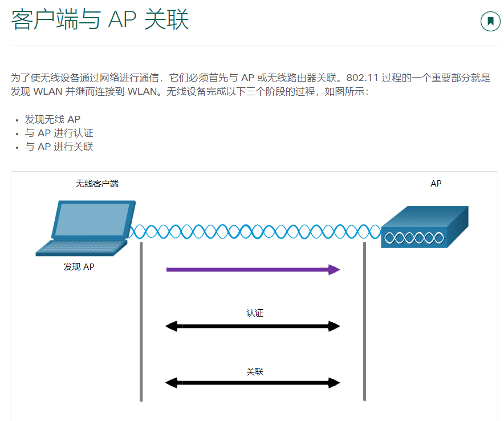The width and height of the screenshot is (504, 421).
Task: Select the black 关联 double-headed arrow
Action: (251, 382)
